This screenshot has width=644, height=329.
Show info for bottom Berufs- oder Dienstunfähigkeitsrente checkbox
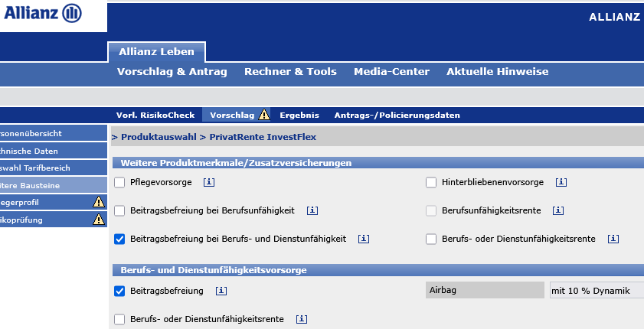coord(302,319)
